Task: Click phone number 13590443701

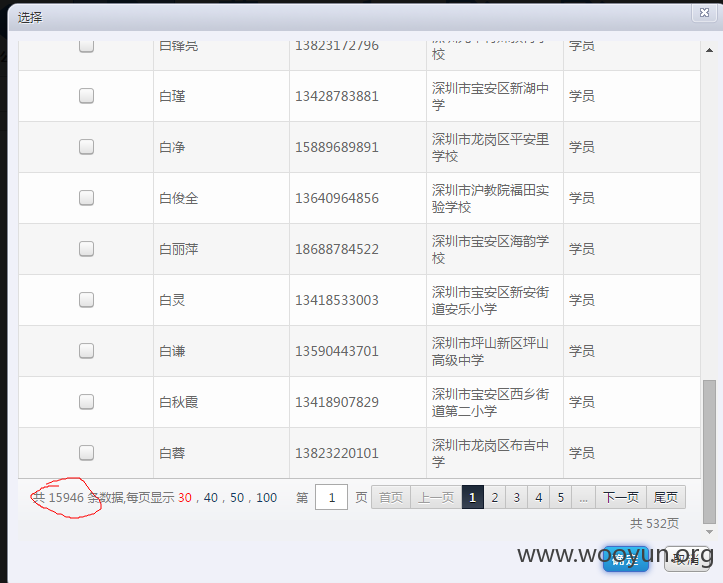Action: click(337, 351)
